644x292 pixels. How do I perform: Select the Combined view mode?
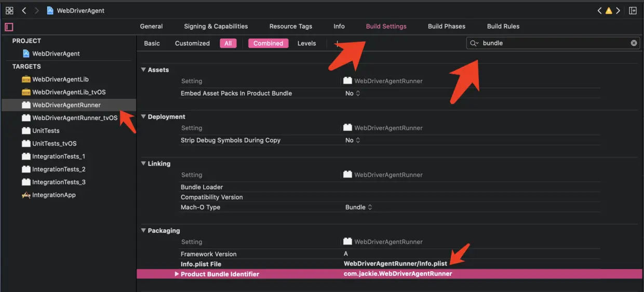coord(269,44)
